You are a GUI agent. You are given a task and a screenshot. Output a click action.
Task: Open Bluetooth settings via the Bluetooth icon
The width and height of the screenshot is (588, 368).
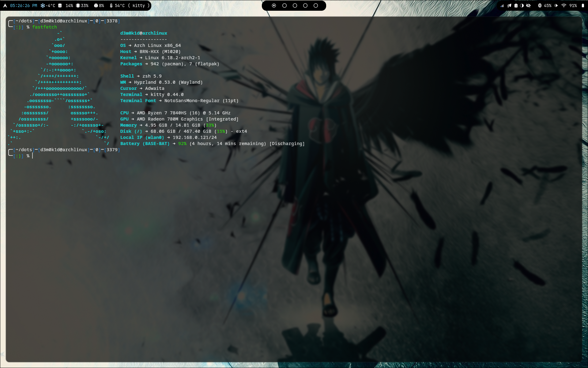540,5
